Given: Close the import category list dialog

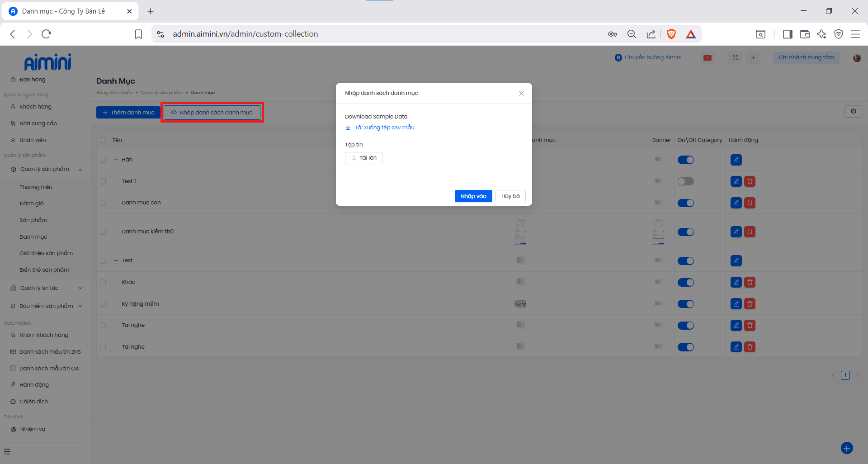Looking at the screenshot, I should (521, 93).
